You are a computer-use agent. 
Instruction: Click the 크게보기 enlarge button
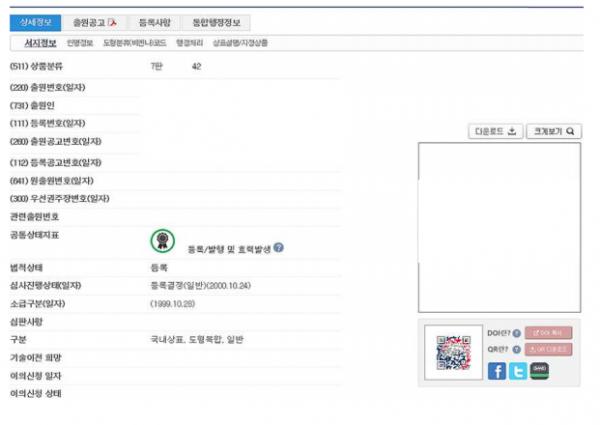pos(554,131)
